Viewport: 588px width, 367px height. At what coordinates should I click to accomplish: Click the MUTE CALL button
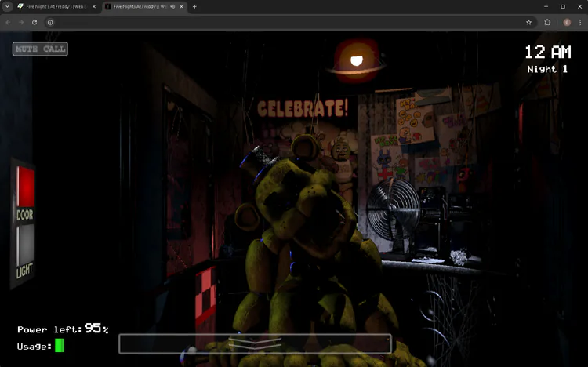[40, 49]
